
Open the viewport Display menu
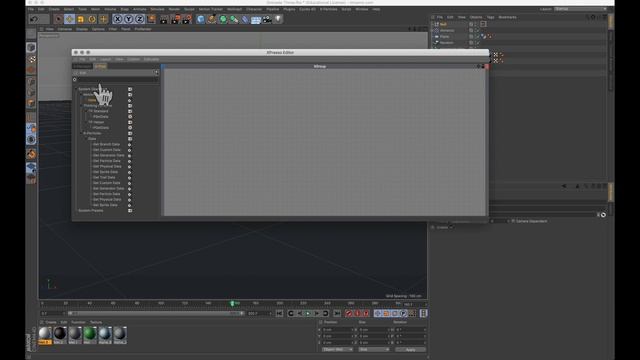[x=82, y=29]
